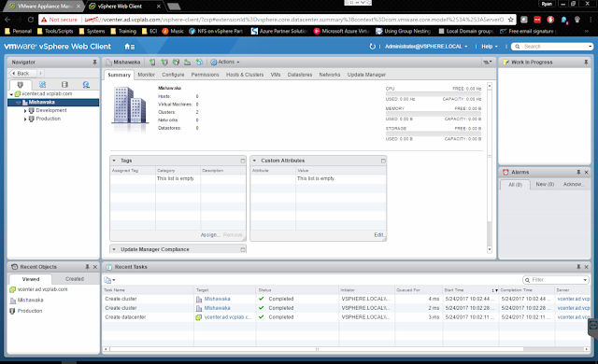Open the Tools/Scripts bookmark folder
The width and height of the screenshot is (598, 364).
tap(55, 31)
